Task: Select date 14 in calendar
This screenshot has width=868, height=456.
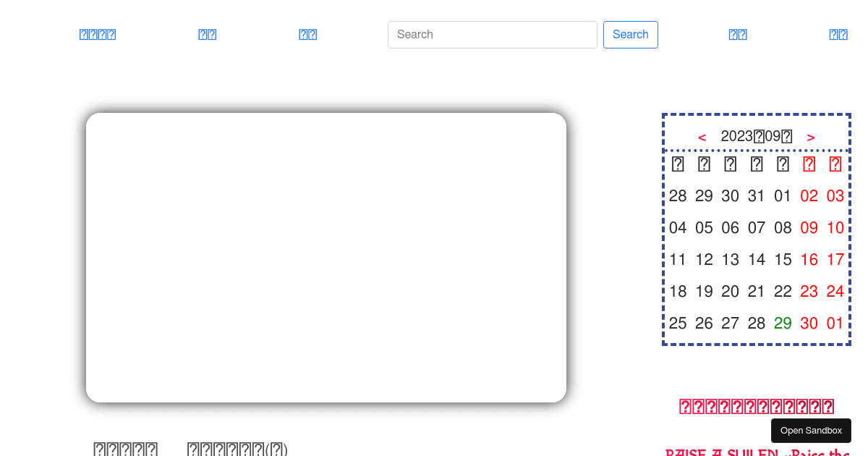Action: (x=757, y=260)
